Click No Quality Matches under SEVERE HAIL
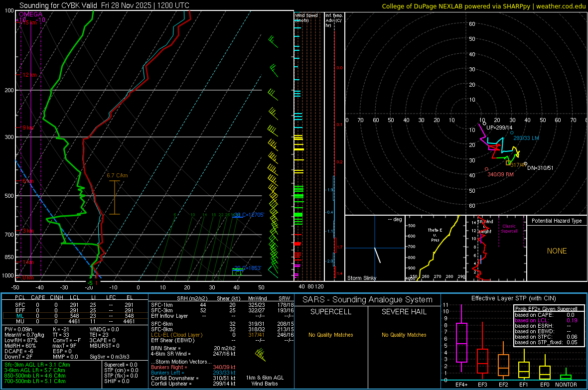 pyautogui.click(x=404, y=335)
